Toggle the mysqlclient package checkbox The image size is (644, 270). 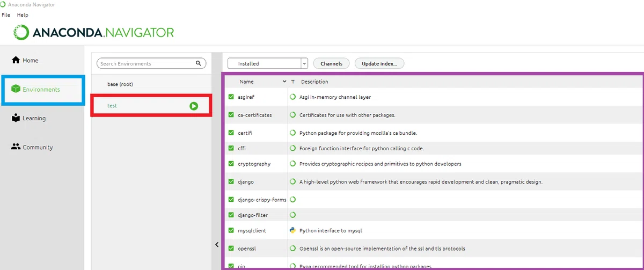tap(231, 231)
